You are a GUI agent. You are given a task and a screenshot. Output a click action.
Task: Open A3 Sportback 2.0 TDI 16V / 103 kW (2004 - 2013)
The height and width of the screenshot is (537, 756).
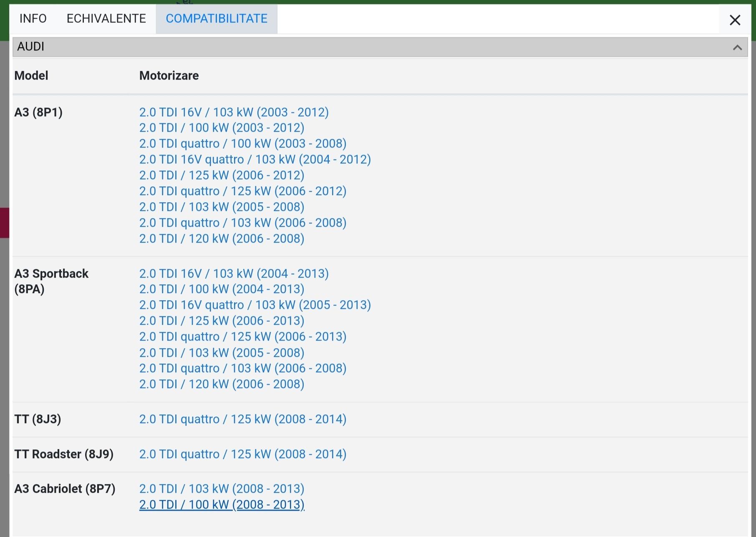[234, 274]
